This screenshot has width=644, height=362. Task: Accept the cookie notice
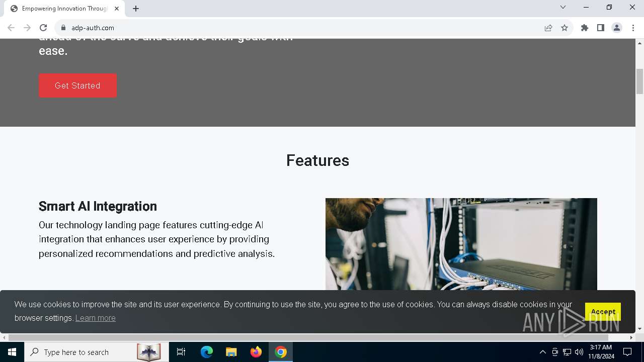click(x=603, y=312)
